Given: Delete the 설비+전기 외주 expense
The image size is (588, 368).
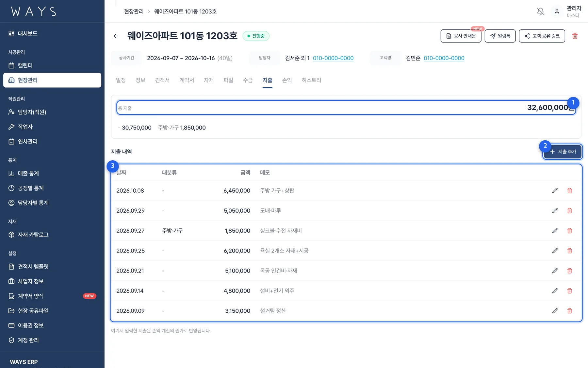Looking at the screenshot, I should point(569,291).
